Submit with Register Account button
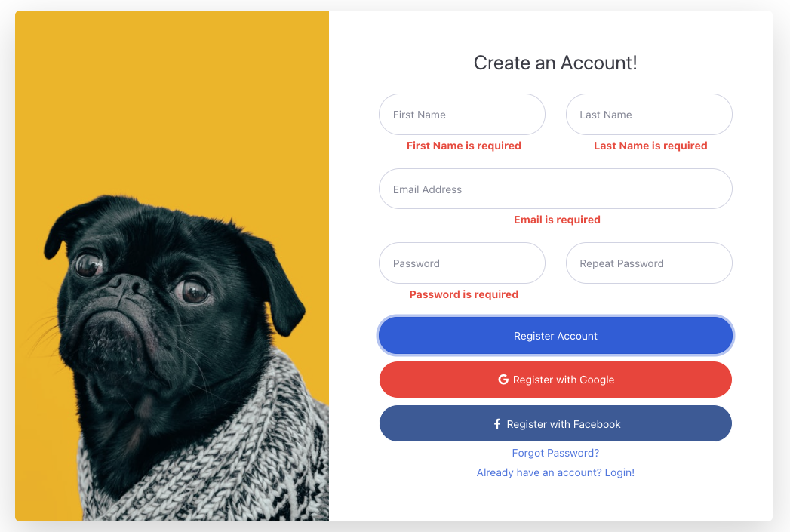This screenshot has width=790, height=532. (x=555, y=336)
